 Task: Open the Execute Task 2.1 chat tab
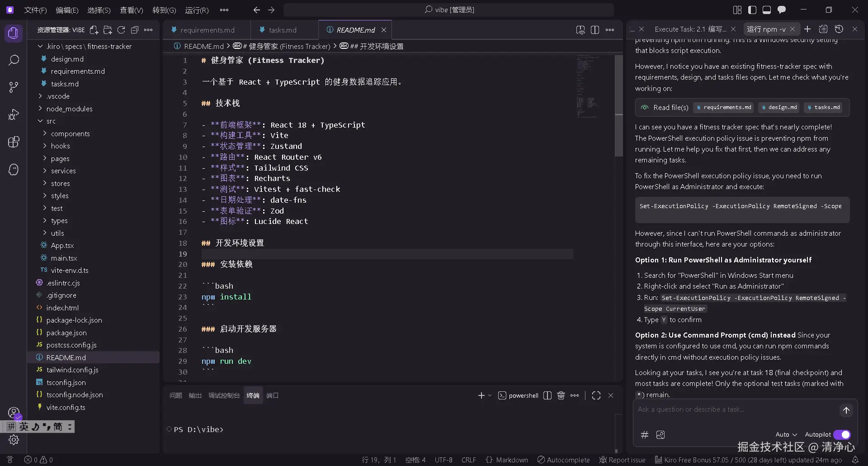(x=690, y=29)
